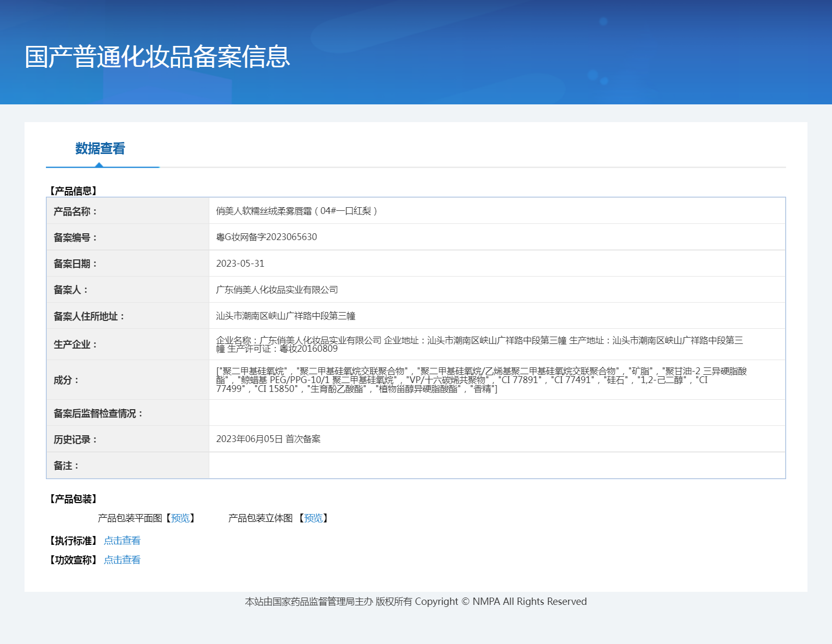Click the 国产普通化妆品备案信息 page title
This screenshot has height=644, width=832.
[x=157, y=56]
